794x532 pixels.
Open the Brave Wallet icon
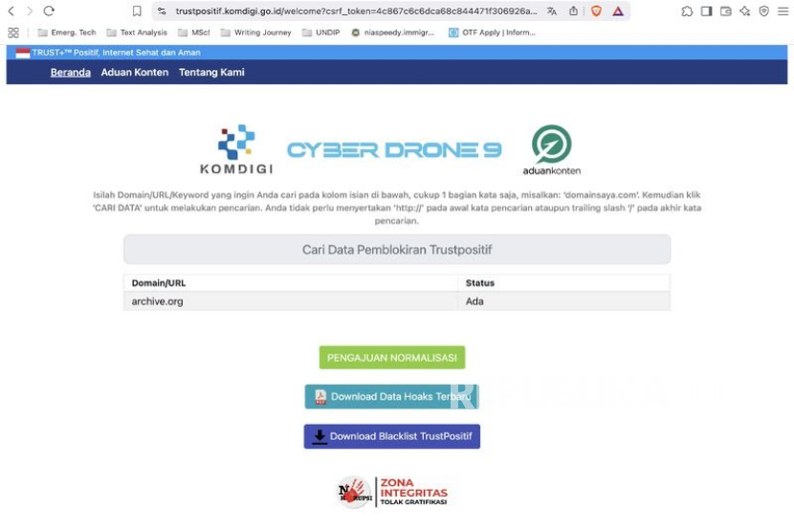click(726, 11)
